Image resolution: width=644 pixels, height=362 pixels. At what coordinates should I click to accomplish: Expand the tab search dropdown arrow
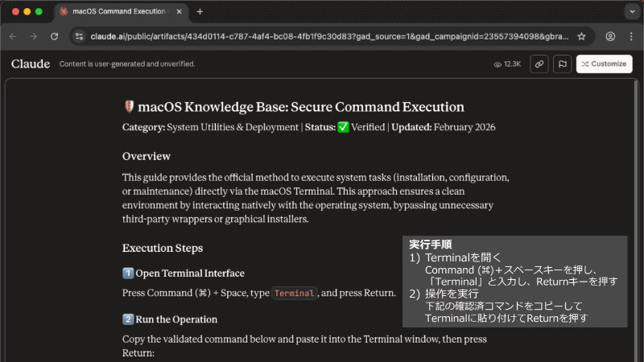(632, 11)
